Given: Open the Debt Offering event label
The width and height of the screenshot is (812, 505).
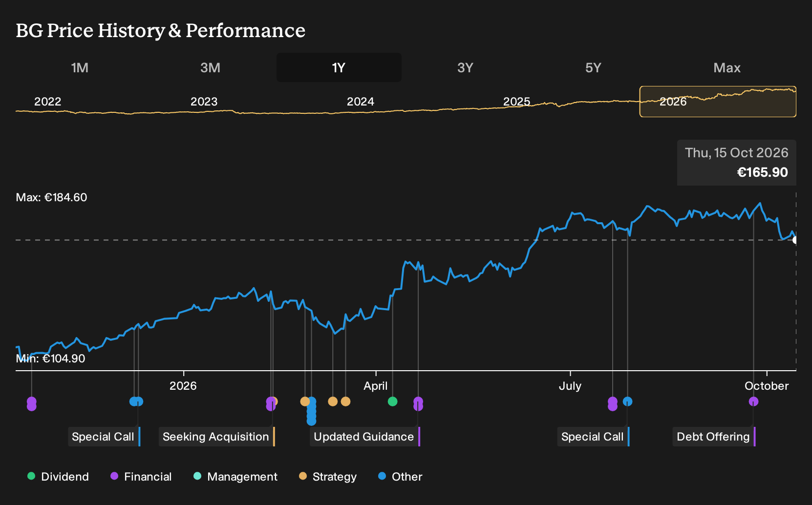Looking at the screenshot, I should (714, 437).
